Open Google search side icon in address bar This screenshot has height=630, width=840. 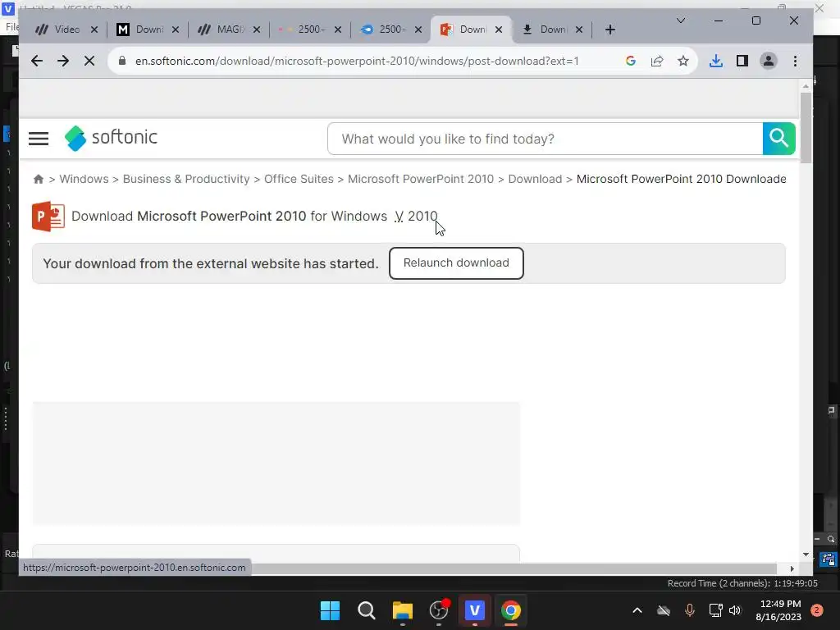[631, 61]
